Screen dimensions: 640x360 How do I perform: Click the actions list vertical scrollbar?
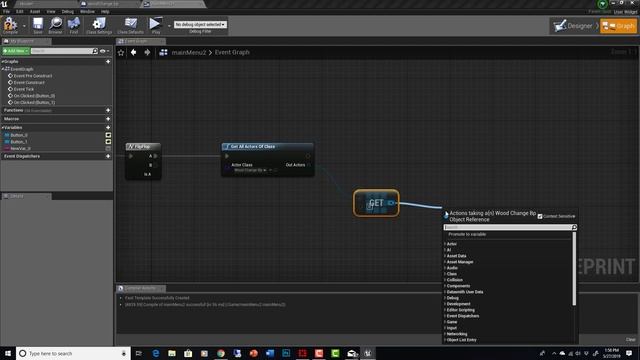[574, 269]
